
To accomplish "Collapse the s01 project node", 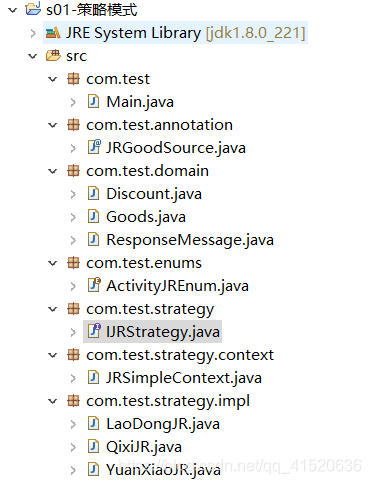I will (x=13, y=10).
